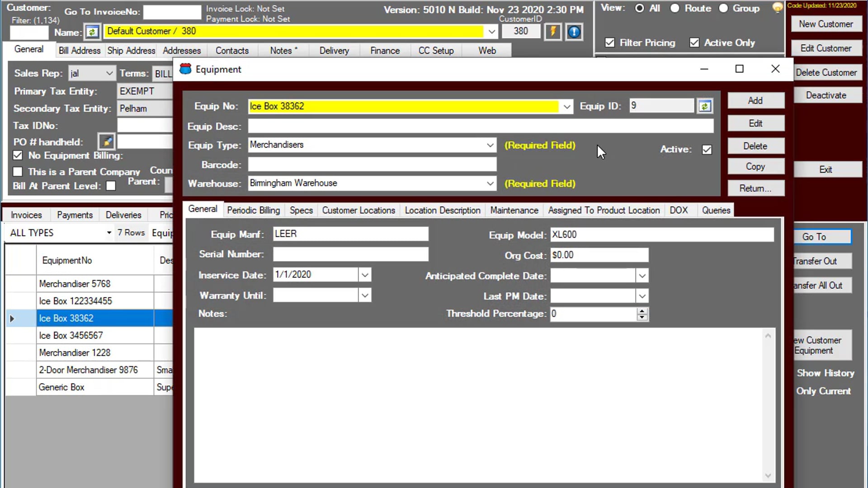This screenshot has height=488, width=868.
Task: Click the PO # handheld edit icon
Action: pos(107,142)
